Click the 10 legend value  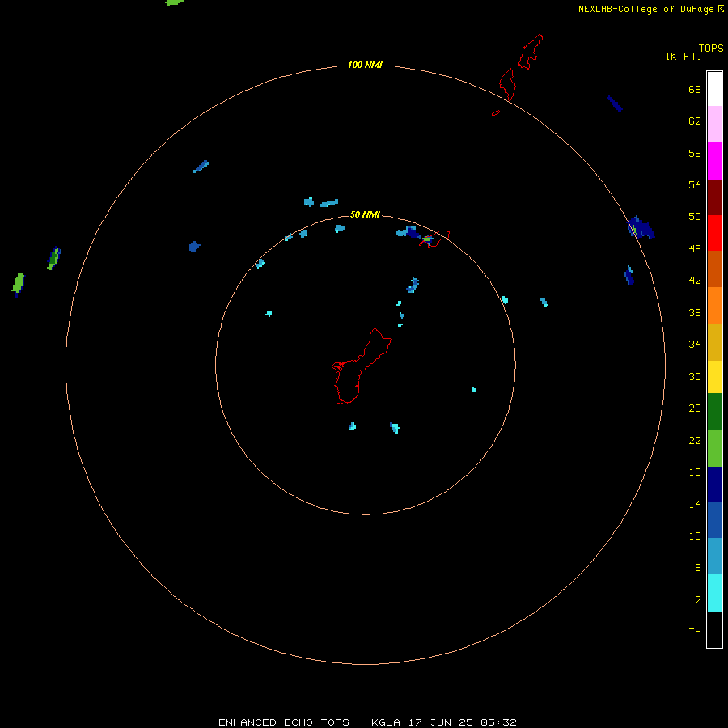pyautogui.click(x=695, y=536)
